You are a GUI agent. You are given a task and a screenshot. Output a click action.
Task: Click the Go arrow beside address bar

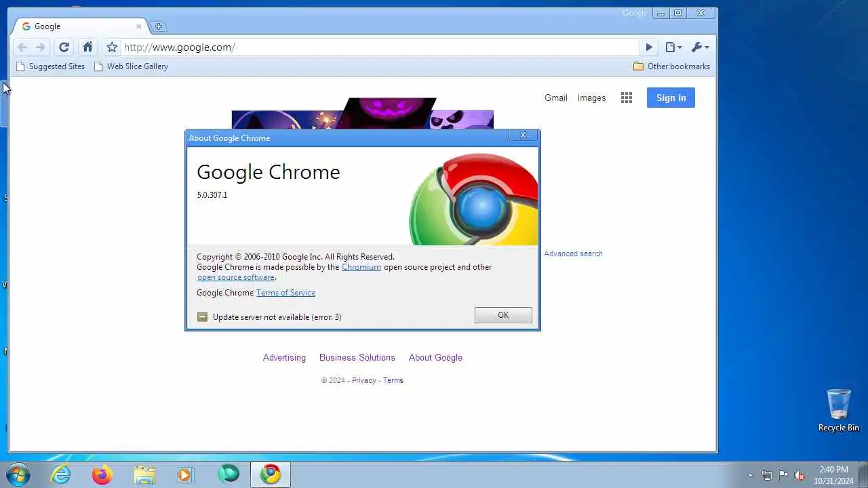click(x=649, y=47)
